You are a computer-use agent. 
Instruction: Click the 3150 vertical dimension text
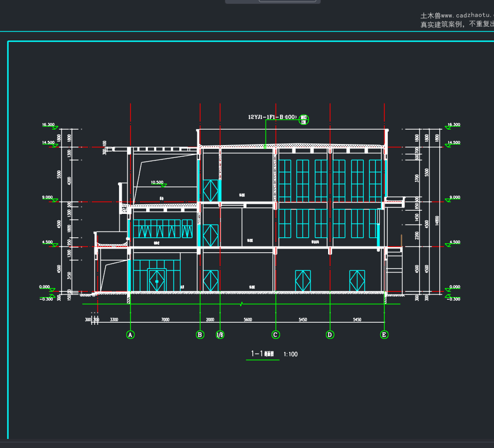69,276
